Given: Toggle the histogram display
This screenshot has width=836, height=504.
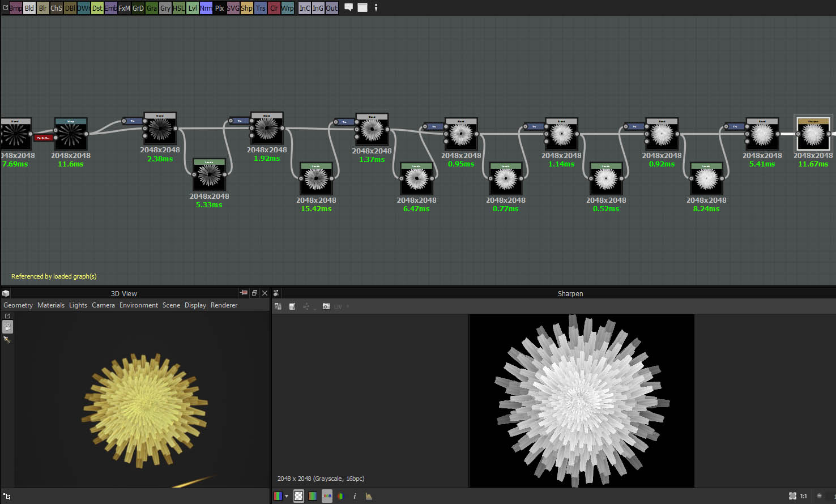Looking at the screenshot, I should click(369, 496).
